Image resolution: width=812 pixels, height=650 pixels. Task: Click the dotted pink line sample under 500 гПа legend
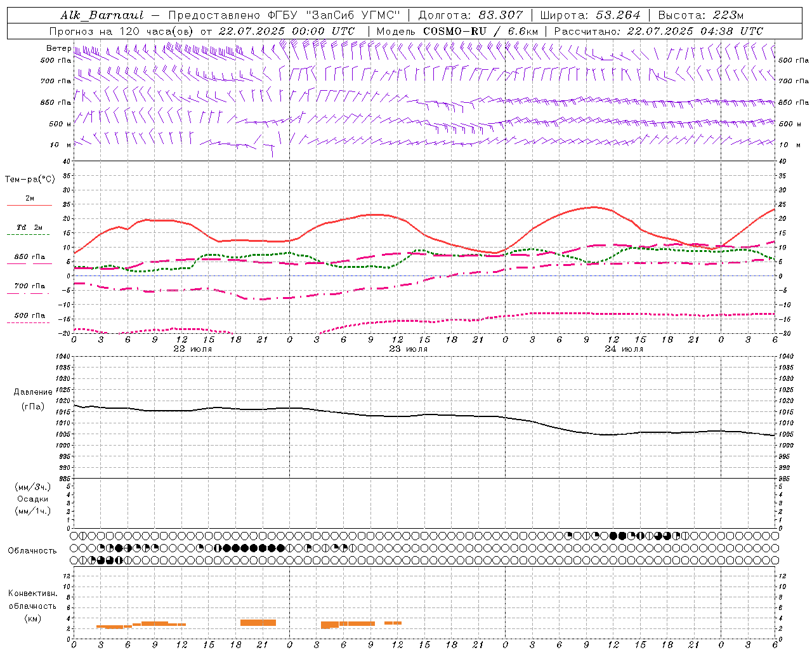[x=29, y=322]
